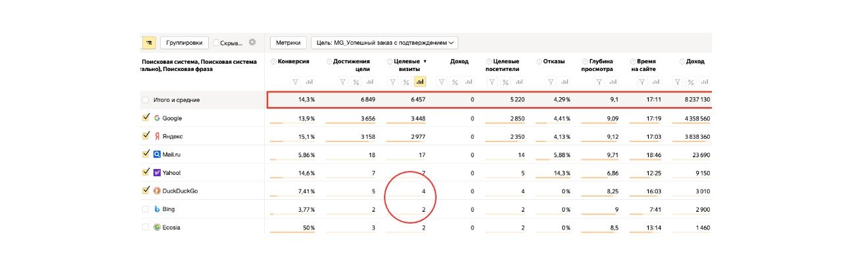This screenshot has height=269, width=868.
Task: Percent icon under Целевые визиты column
Action: coord(406,82)
